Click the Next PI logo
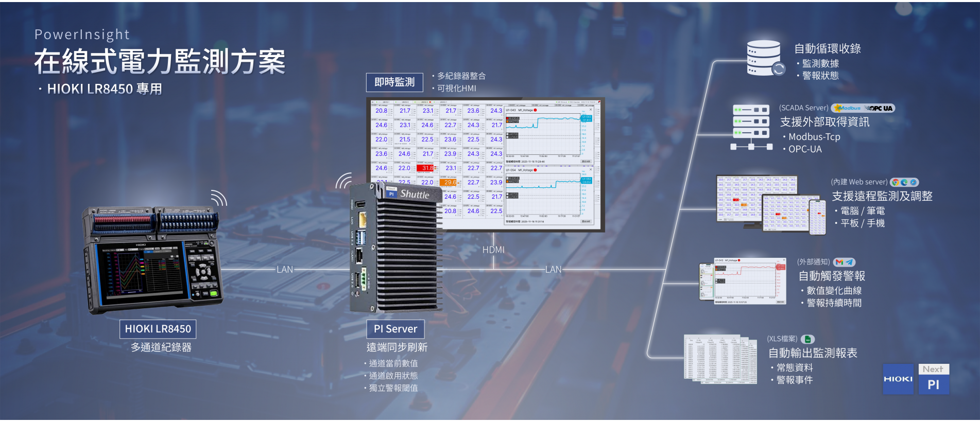The height and width of the screenshot is (422, 980). tap(933, 379)
